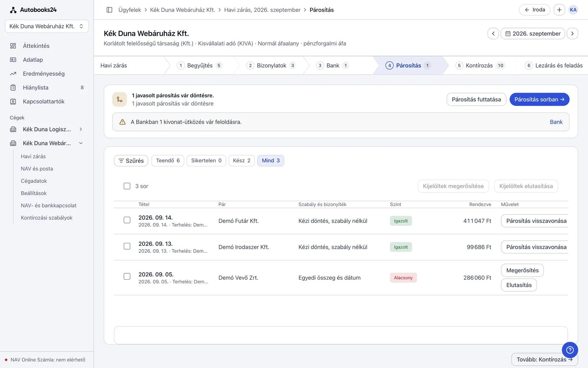Switch to the Begyűjtés step tab

pyautogui.click(x=200, y=66)
